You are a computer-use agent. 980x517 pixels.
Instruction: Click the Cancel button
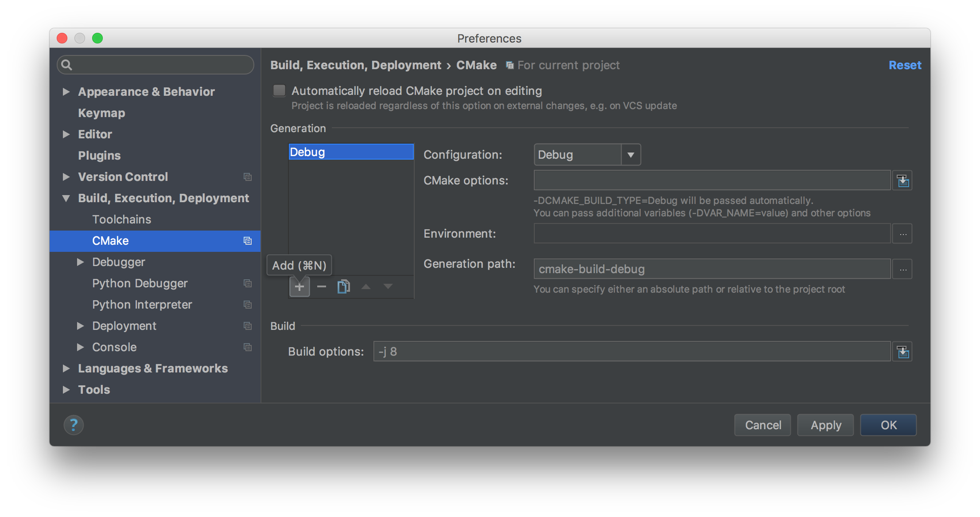pyautogui.click(x=762, y=425)
